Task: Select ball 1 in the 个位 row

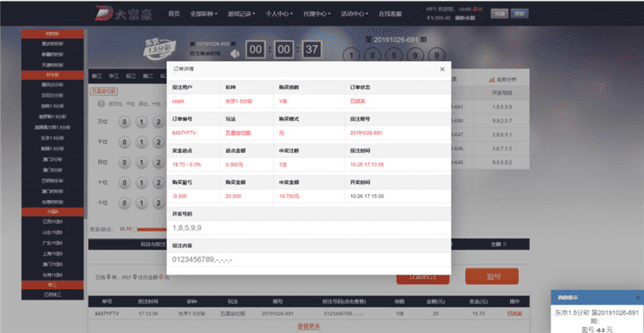Action: tap(142, 203)
